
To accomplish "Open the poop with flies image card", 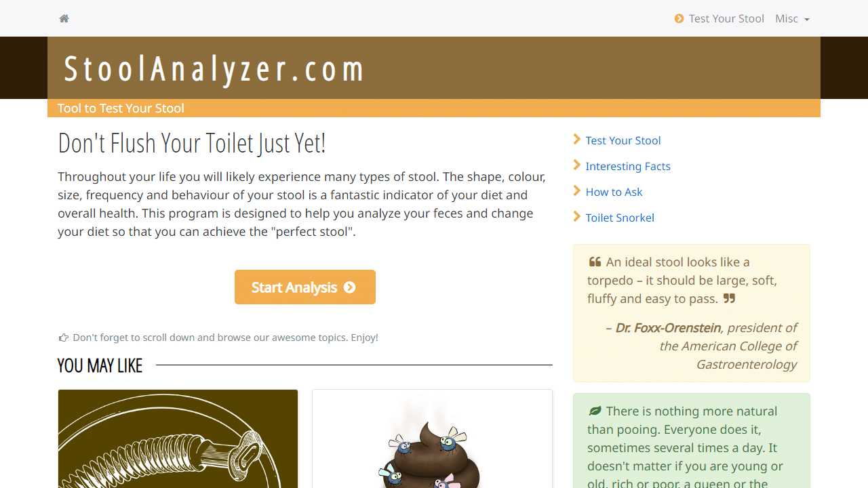I will coord(432,439).
